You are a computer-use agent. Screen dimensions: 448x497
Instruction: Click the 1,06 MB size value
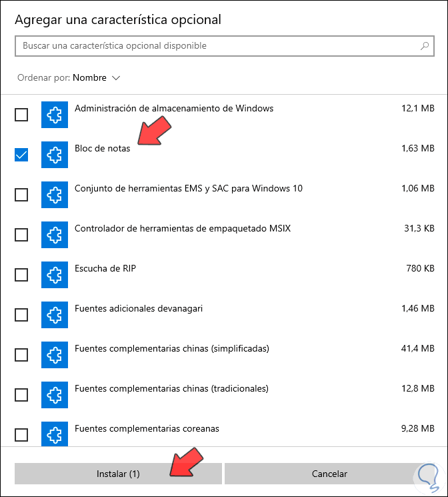418,188
